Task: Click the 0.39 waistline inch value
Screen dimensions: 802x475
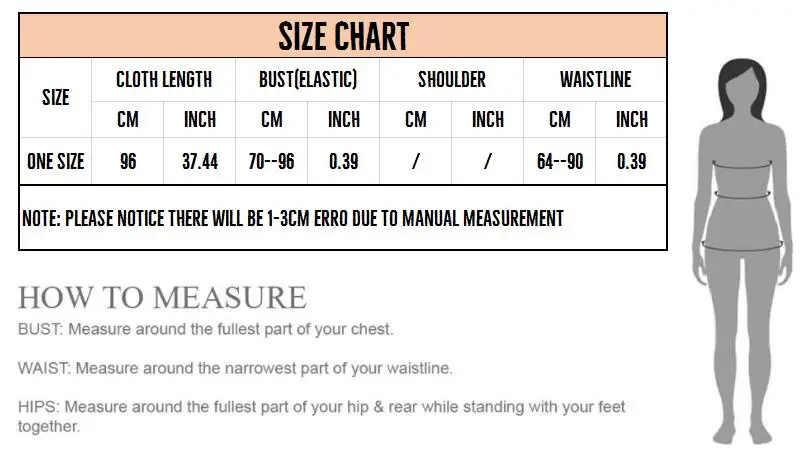Action: click(632, 162)
